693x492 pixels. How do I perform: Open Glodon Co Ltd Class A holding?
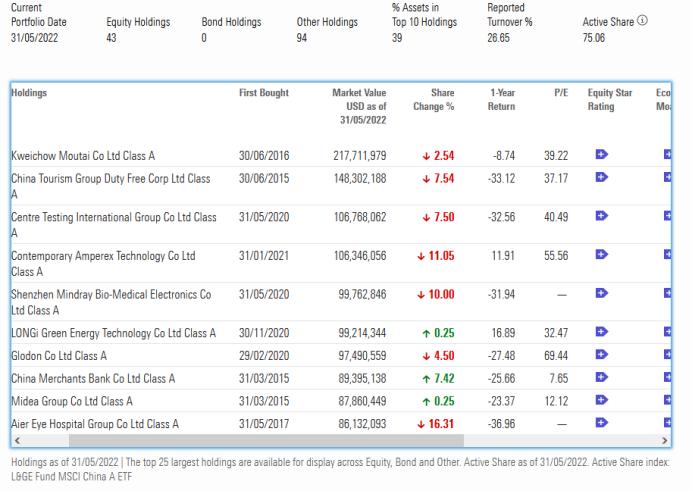[59, 356]
